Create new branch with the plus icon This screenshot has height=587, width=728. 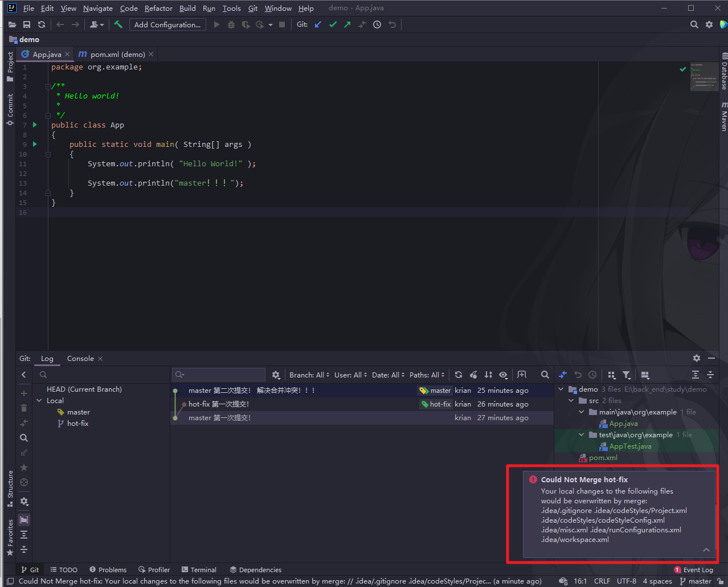(x=23, y=393)
